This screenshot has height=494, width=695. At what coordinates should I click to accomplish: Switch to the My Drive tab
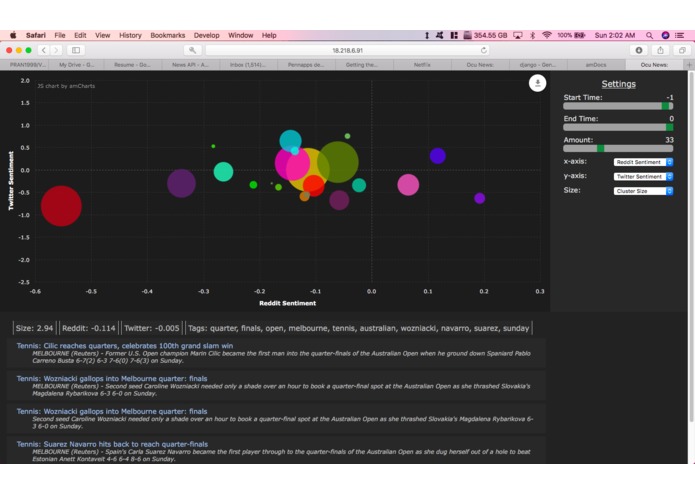click(76, 65)
